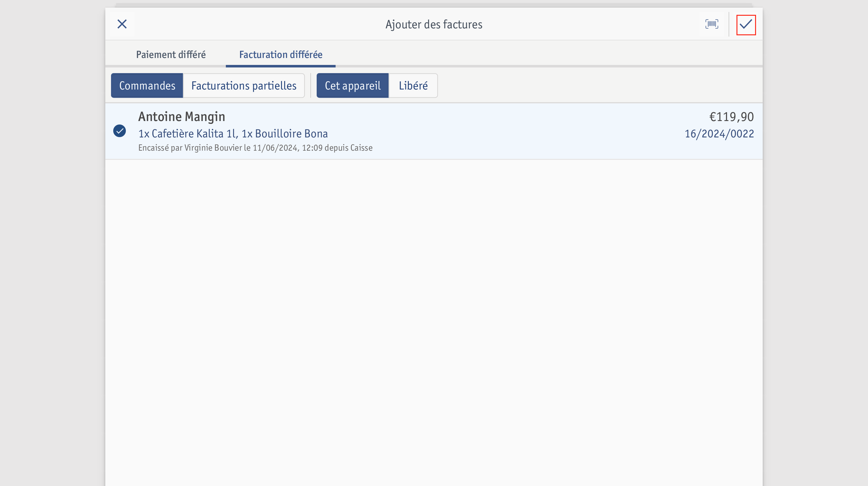Click invoice number 16/2024/0022

point(719,134)
